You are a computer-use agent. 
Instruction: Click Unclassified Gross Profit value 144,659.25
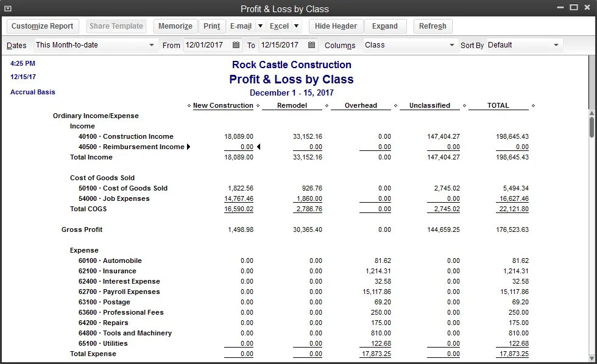(x=443, y=229)
